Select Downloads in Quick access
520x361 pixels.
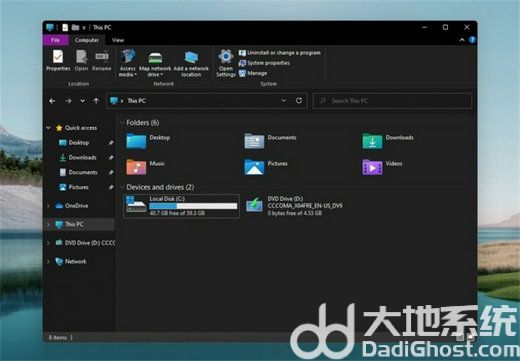[78, 157]
